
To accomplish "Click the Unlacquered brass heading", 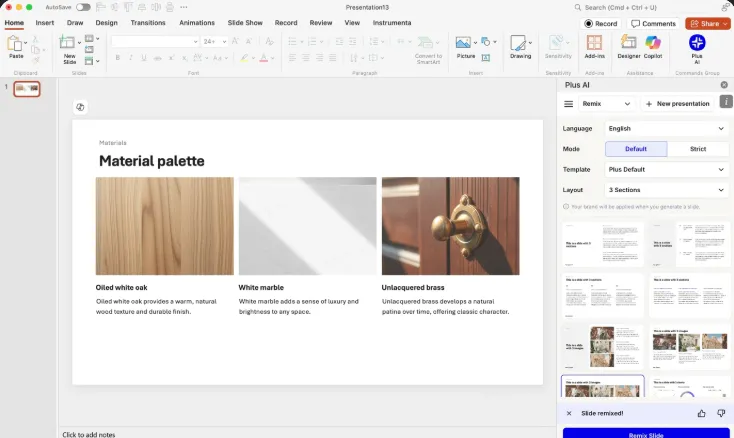I will (412, 288).
